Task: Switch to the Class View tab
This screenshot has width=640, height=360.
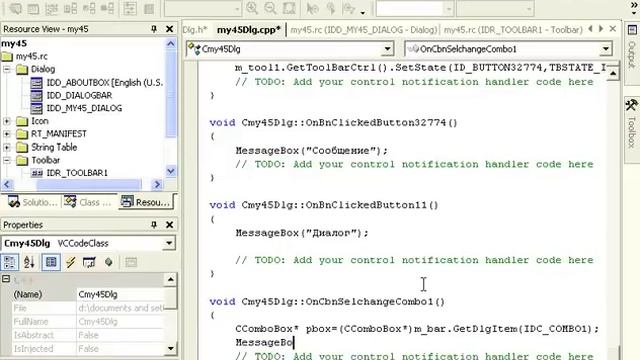Action: [x=87, y=202]
